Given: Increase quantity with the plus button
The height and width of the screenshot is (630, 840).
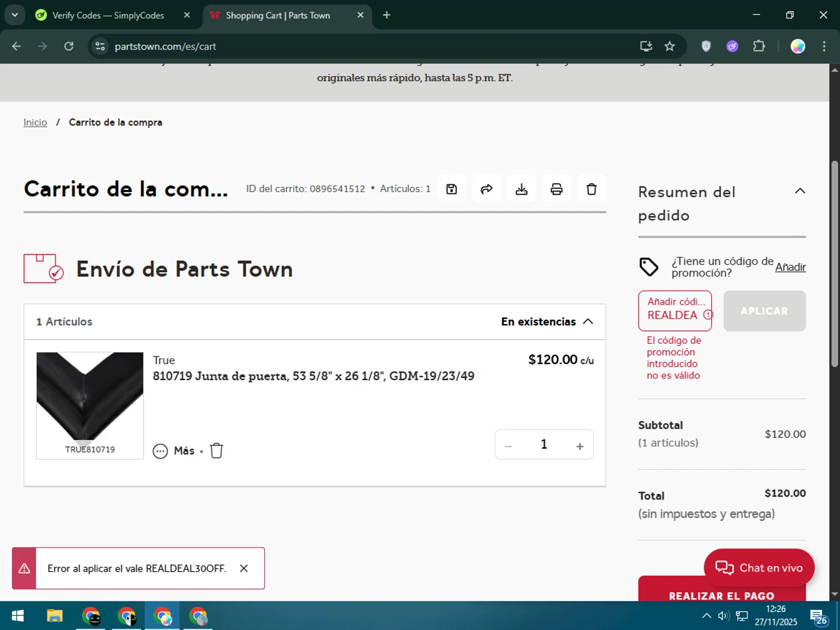Looking at the screenshot, I should coord(580,446).
